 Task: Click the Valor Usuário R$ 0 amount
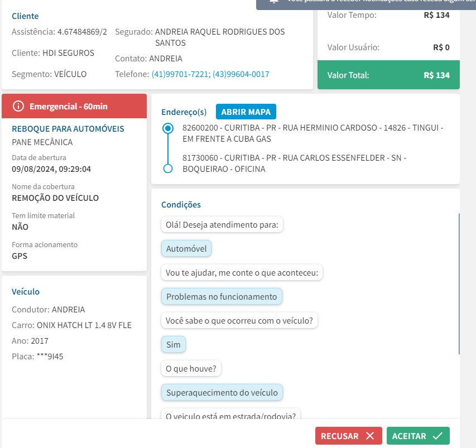tap(441, 47)
